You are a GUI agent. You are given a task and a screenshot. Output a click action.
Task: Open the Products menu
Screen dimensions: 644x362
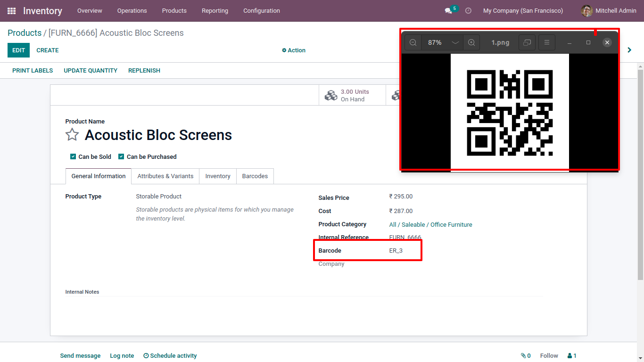click(174, 10)
